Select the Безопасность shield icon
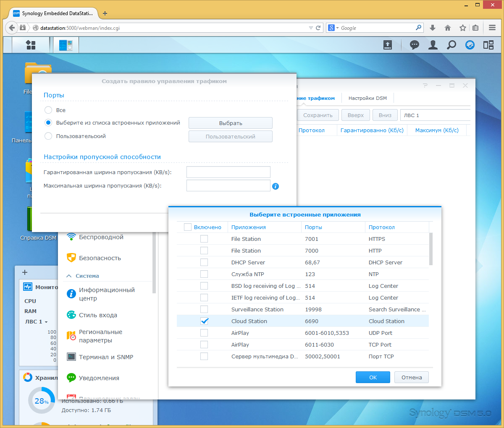504x428 pixels. coord(71,258)
